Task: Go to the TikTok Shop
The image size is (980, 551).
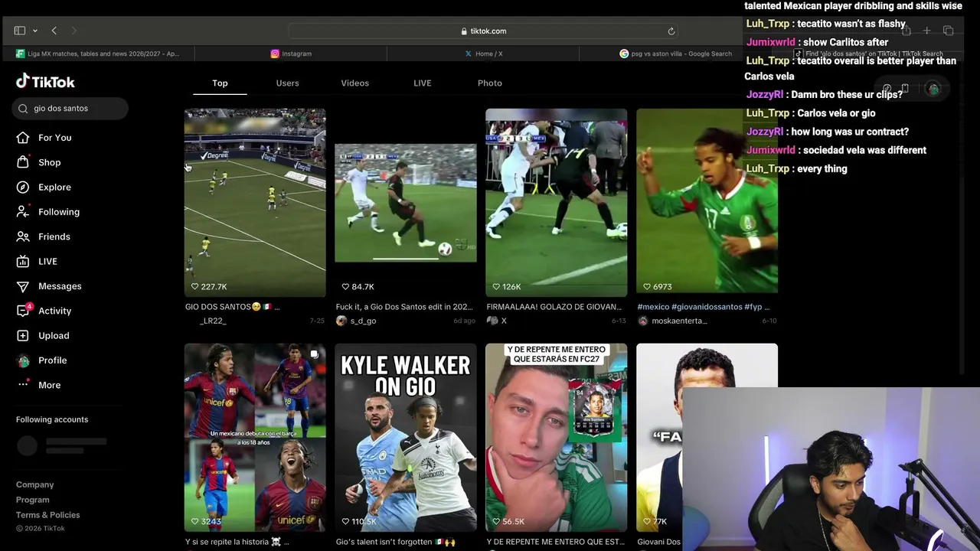Action: point(39,162)
